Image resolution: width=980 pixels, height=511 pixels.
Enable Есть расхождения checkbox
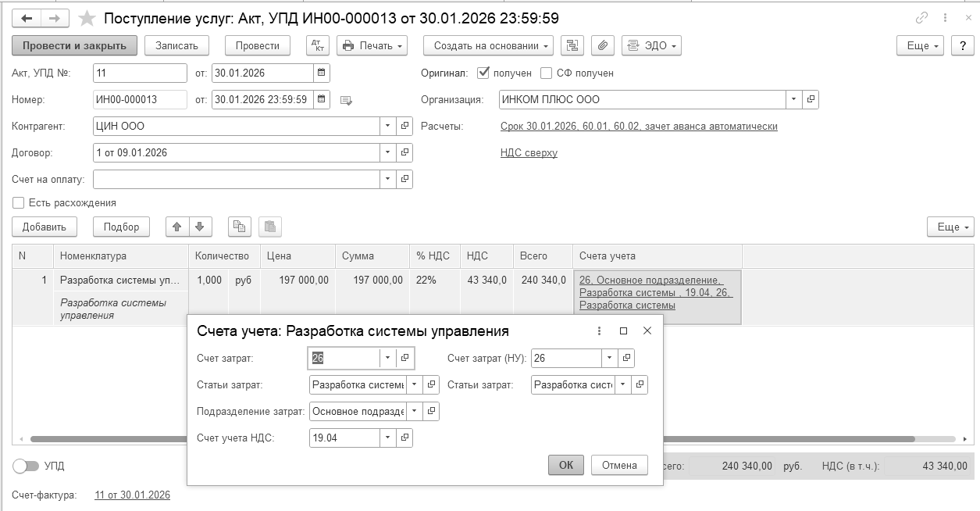[18, 202]
